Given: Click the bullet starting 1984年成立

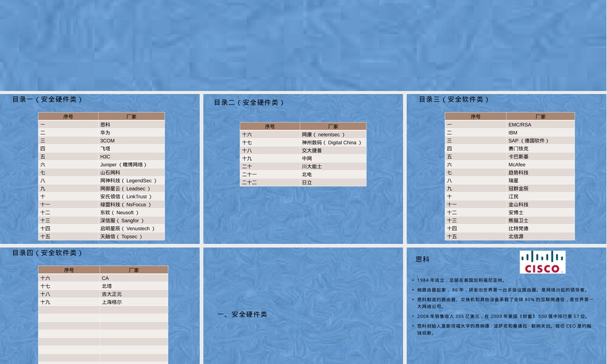Looking at the screenshot, I should 461,280.
